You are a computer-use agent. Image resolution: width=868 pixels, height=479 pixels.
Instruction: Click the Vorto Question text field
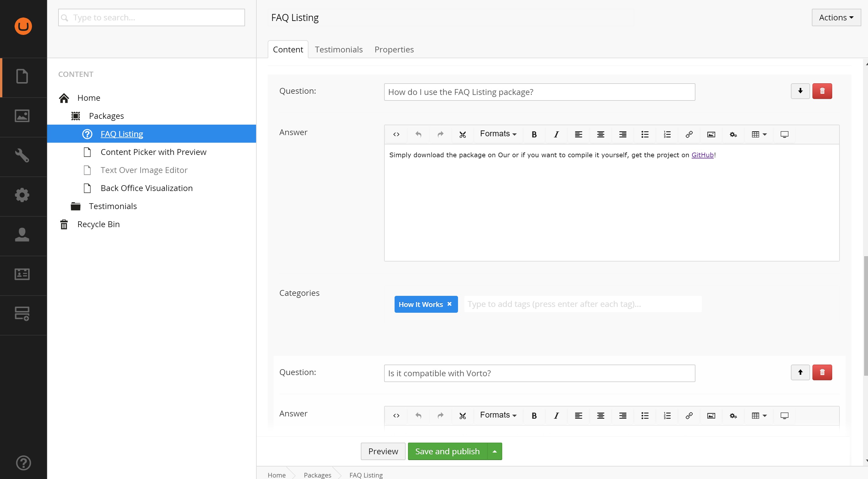[539, 373]
